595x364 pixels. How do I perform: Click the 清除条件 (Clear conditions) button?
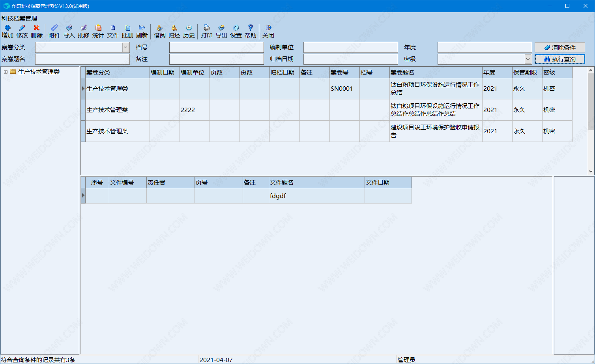pos(560,47)
